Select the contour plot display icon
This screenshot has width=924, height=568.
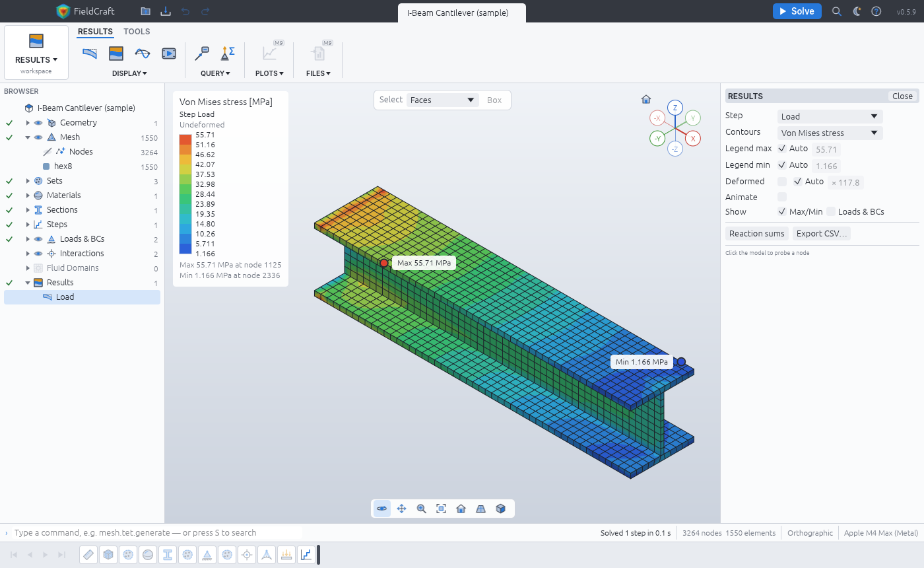point(116,53)
